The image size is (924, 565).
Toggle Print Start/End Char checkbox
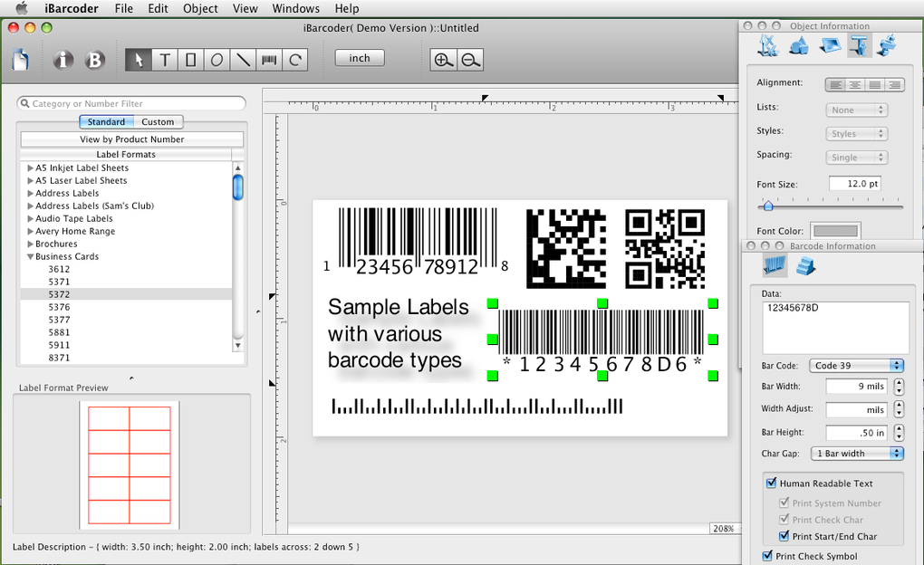(784, 536)
